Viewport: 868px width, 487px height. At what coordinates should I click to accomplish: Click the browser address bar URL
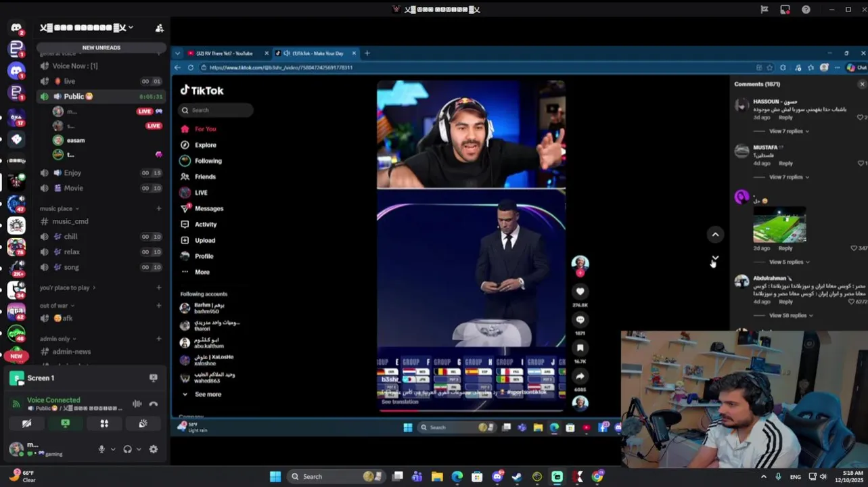(281, 68)
